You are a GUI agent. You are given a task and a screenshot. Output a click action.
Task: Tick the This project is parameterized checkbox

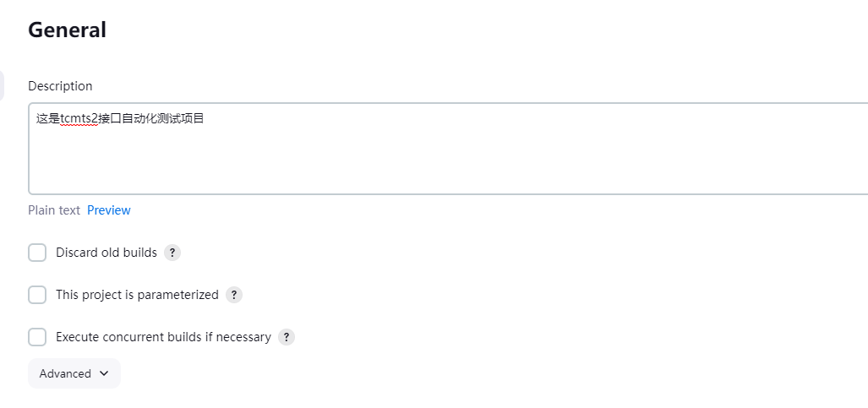(37, 295)
